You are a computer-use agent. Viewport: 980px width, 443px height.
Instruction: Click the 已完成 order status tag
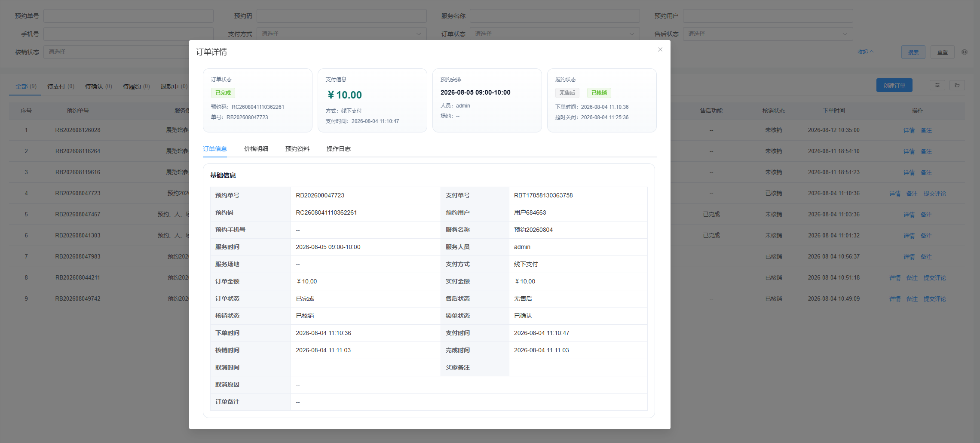[223, 93]
